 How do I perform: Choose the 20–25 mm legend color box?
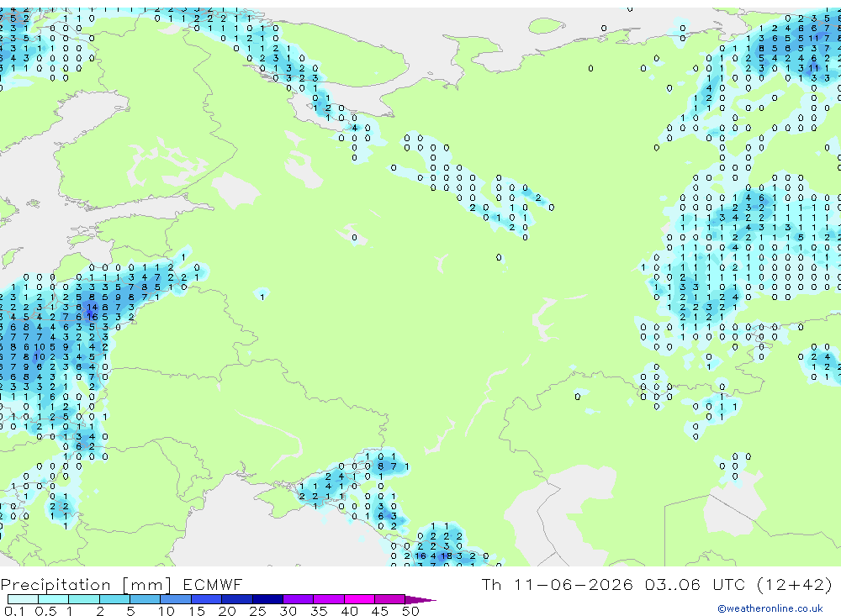pos(237,599)
